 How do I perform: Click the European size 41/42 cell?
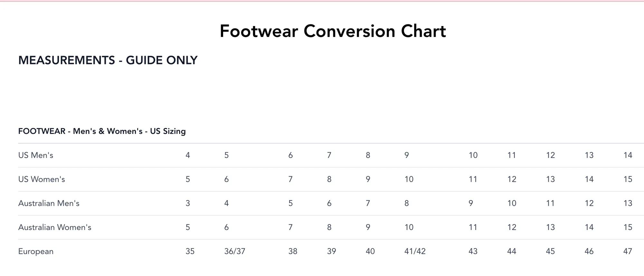pos(415,251)
